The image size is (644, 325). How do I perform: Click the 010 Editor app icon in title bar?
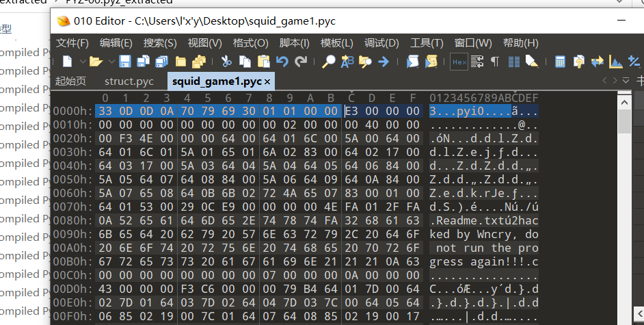tap(64, 21)
